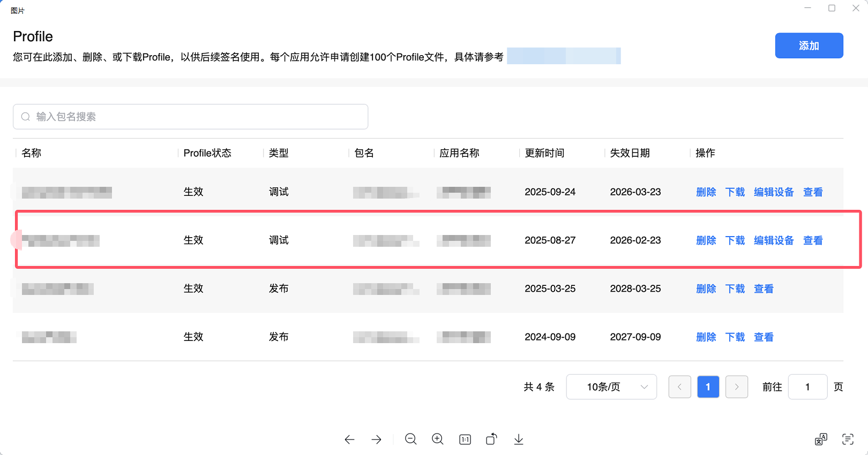Go to the previous page arrow
The width and height of the screenshot is (868, 455).
click(x=680, y=387)
